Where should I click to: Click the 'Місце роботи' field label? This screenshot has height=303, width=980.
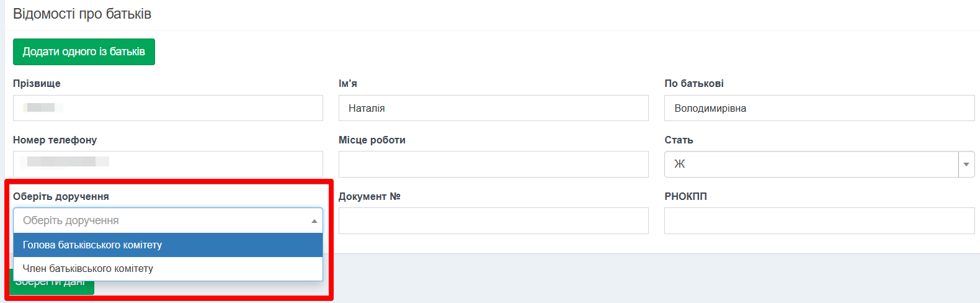click(x=372, y=140)
